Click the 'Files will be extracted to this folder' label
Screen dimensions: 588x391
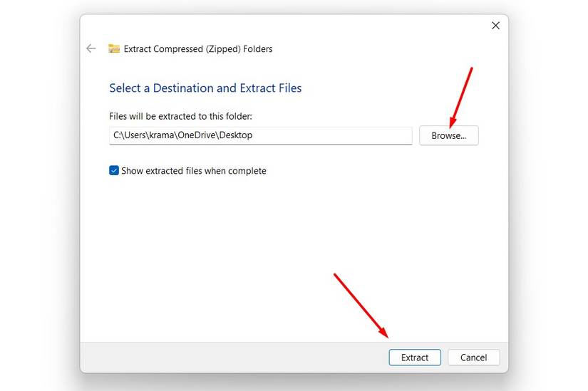[x=180, y=116]
